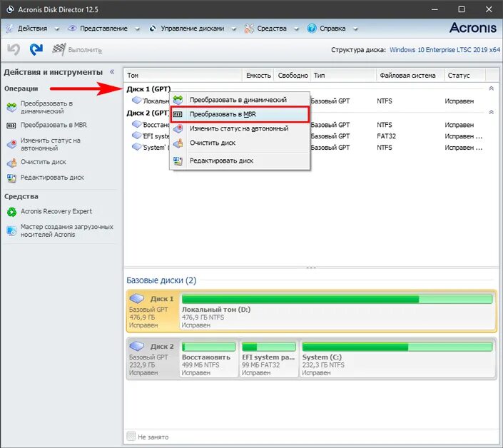This screenshot has height=448, width=503.
Task: Click the Undo arrow icon in toolbar
Action: pyautogui.click(x=14, y=50)
